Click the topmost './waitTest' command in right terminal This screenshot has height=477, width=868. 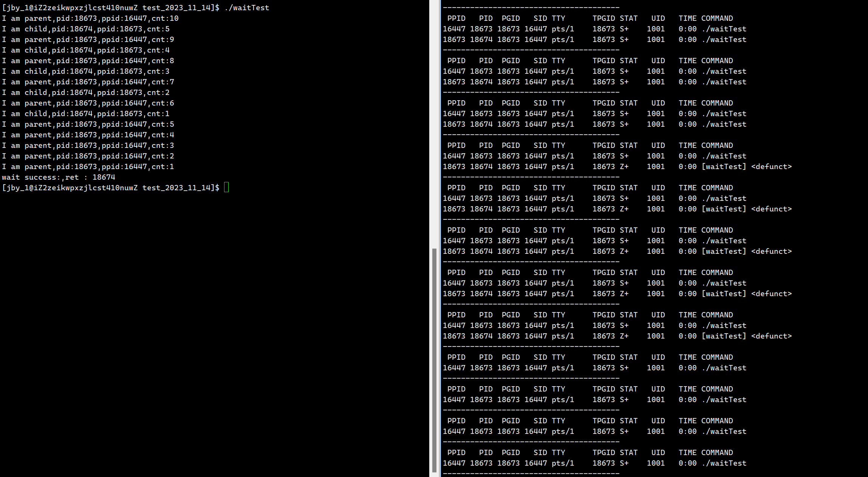724,29
